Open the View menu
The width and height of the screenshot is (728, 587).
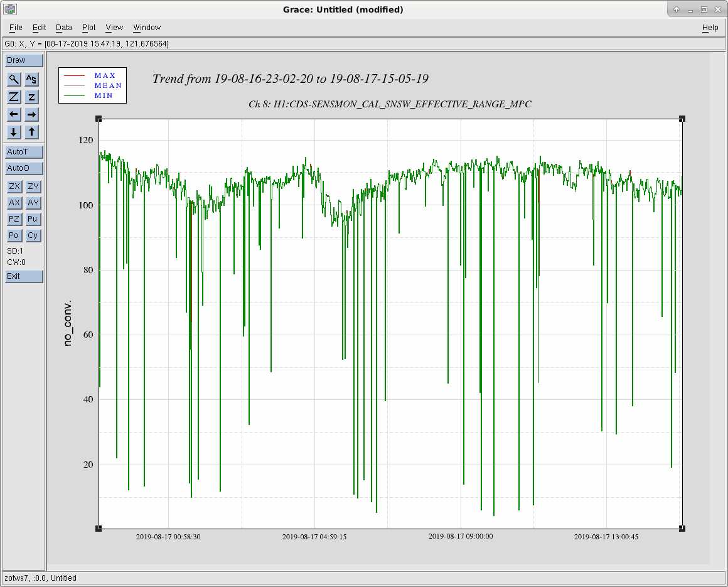pos(114,28)
